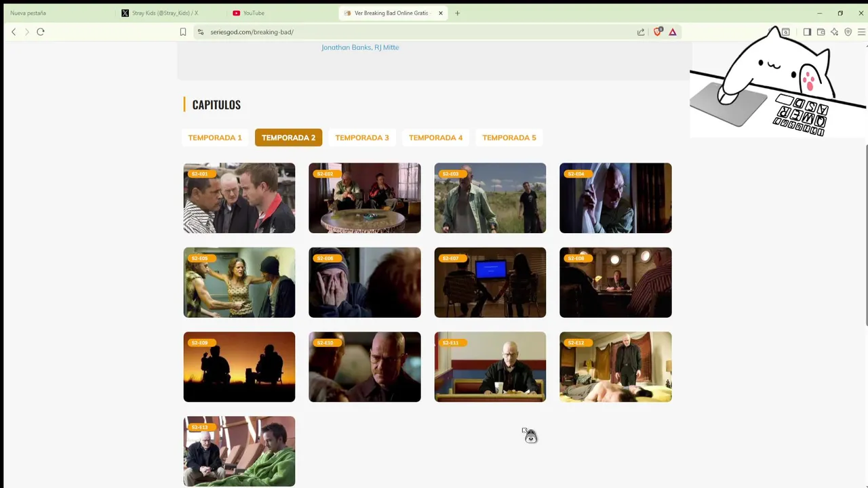Screen dimensions: 868x488
Task: Toggle the browser sidebar panel icon
Action: click(x=807, y=32)
